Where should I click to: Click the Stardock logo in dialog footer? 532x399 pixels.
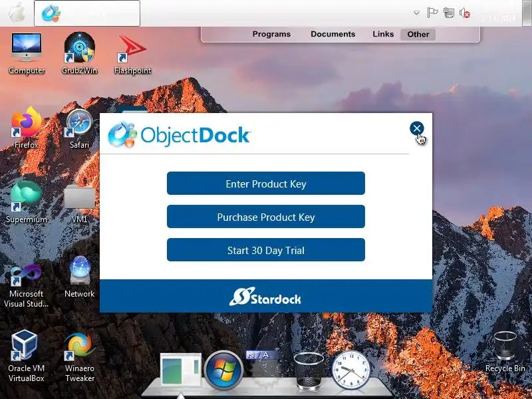click(265, 297)
